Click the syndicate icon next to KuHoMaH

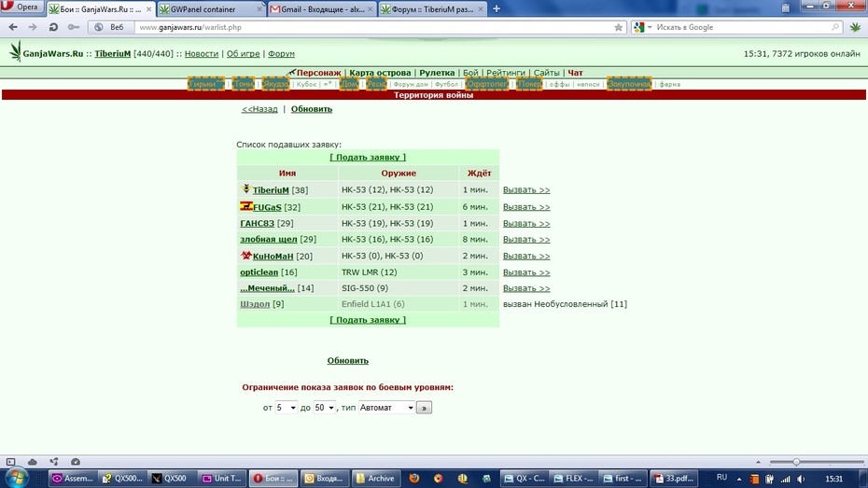pyautogui.click(x=246, y=255)
